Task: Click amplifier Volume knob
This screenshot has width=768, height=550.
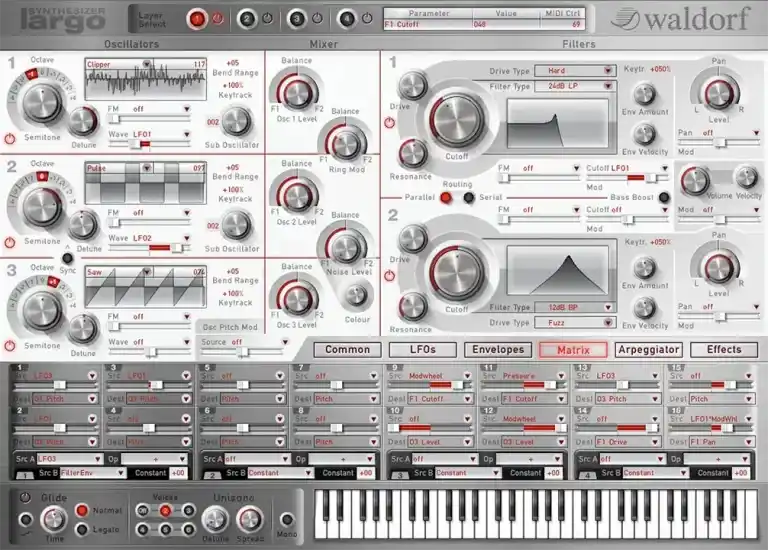Action: point(695,180)
